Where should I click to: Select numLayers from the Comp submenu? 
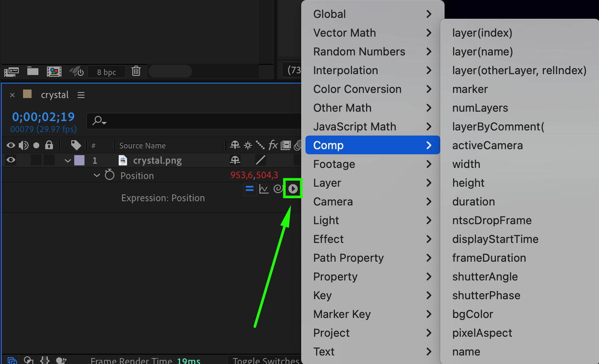480,108
